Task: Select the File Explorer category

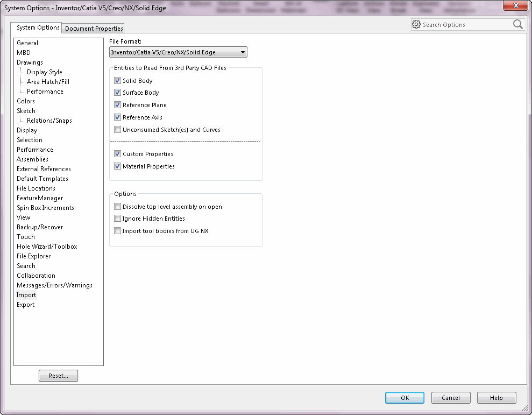Action: 33,256
